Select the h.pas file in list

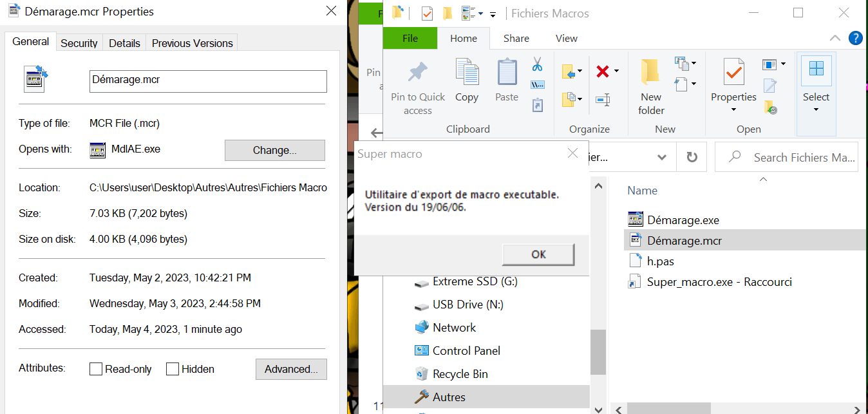pyautogui.click(x=660, y=261)
